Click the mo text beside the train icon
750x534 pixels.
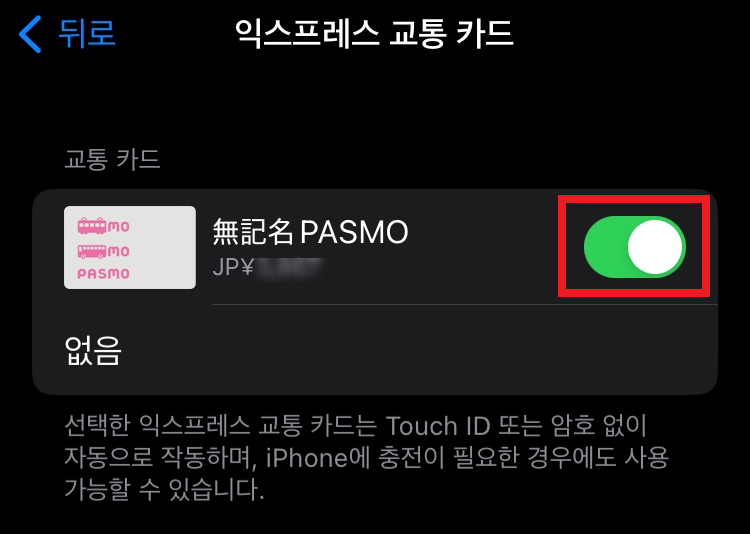(x=119, y=226)
